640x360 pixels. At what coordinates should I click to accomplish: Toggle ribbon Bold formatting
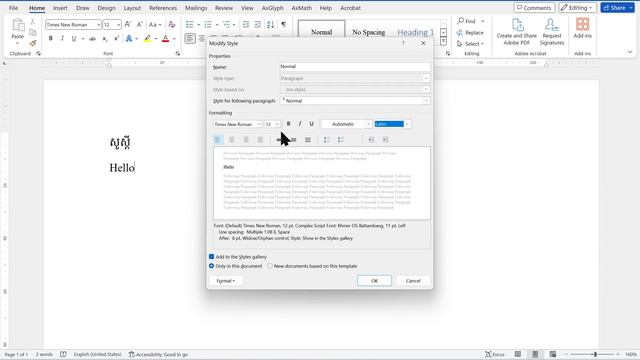51,38
